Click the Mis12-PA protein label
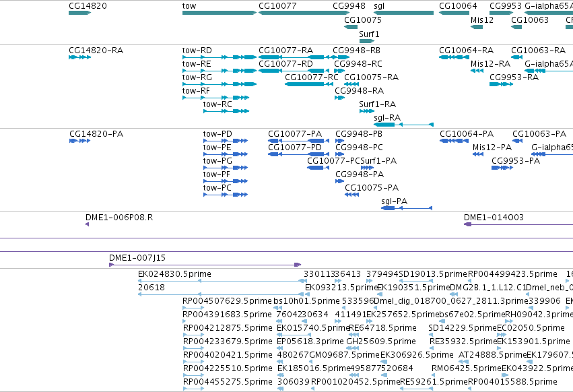This screenshot has height=392, width=573. 492,148
